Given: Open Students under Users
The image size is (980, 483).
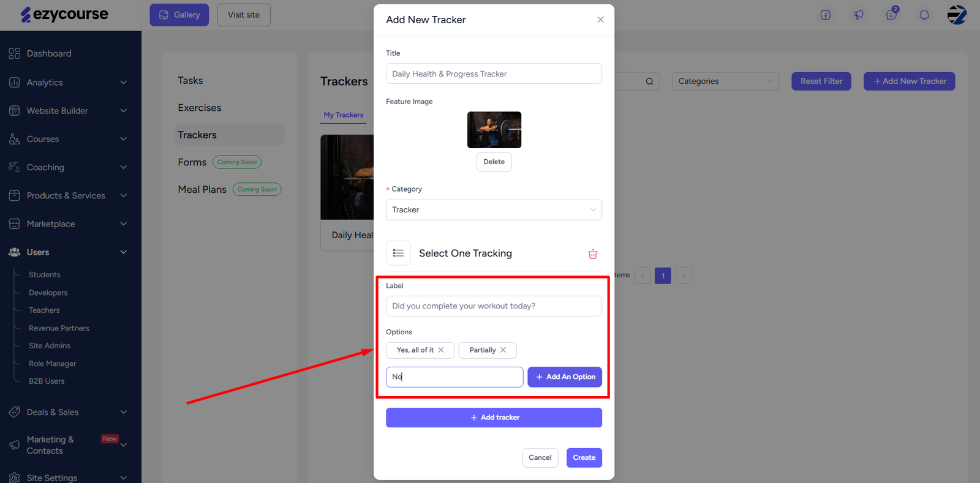Looking at the screenshot, I should click(45, 275).
